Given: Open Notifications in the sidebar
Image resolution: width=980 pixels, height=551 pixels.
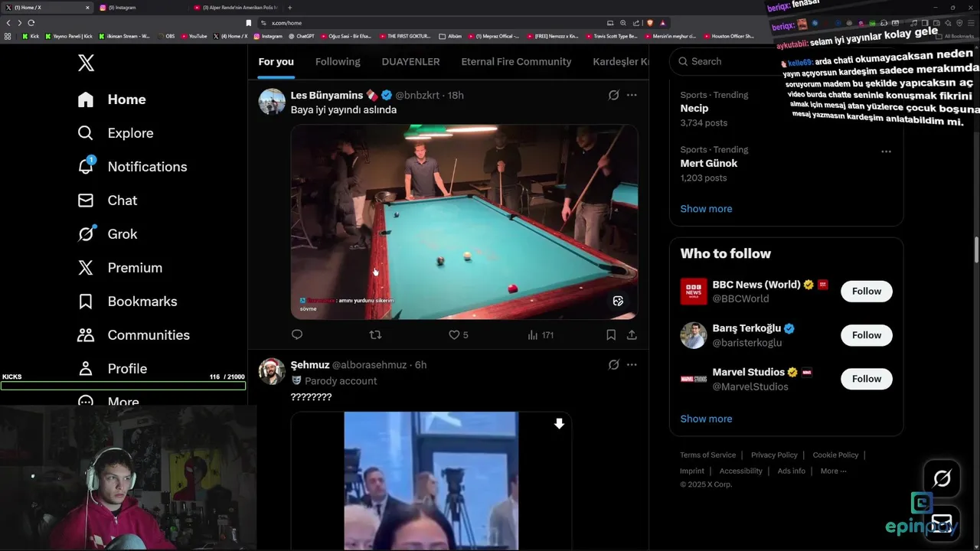Looking at the screenshot, I should tap(132, 167).
